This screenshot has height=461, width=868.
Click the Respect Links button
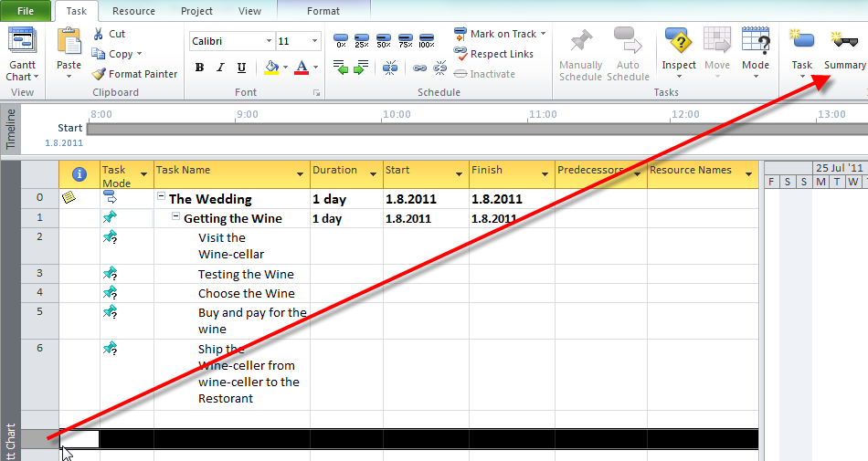[494, 54]
